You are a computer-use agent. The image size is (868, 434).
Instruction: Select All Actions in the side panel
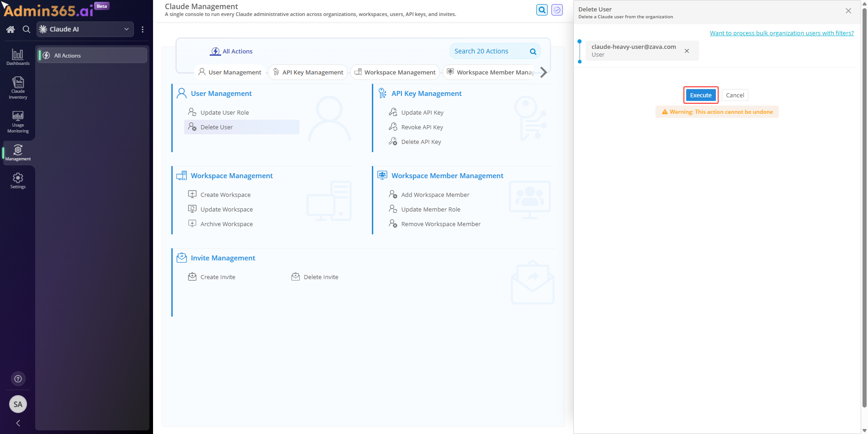point(92,55)
